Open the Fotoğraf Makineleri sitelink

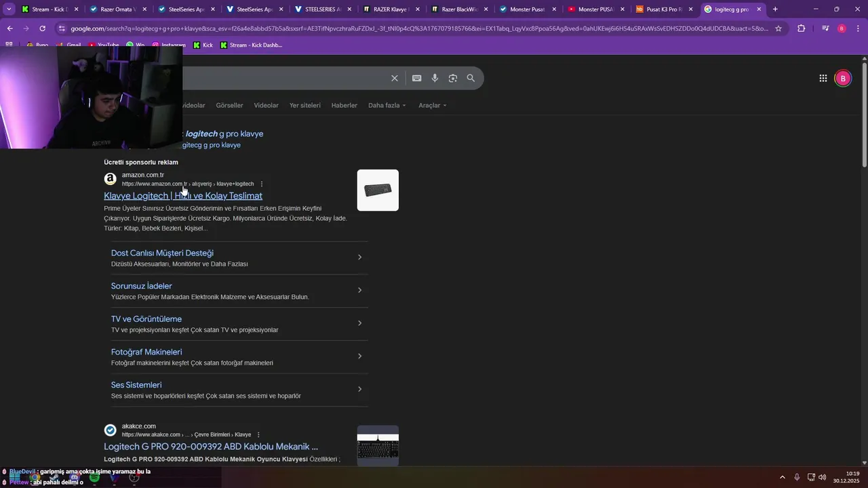(146, 352)
